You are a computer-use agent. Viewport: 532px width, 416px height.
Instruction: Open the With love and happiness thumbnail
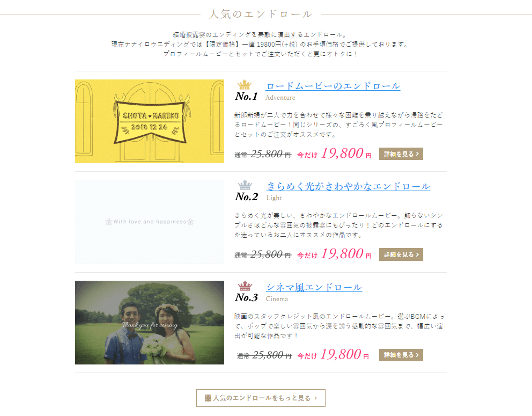(x=150, y=222)
